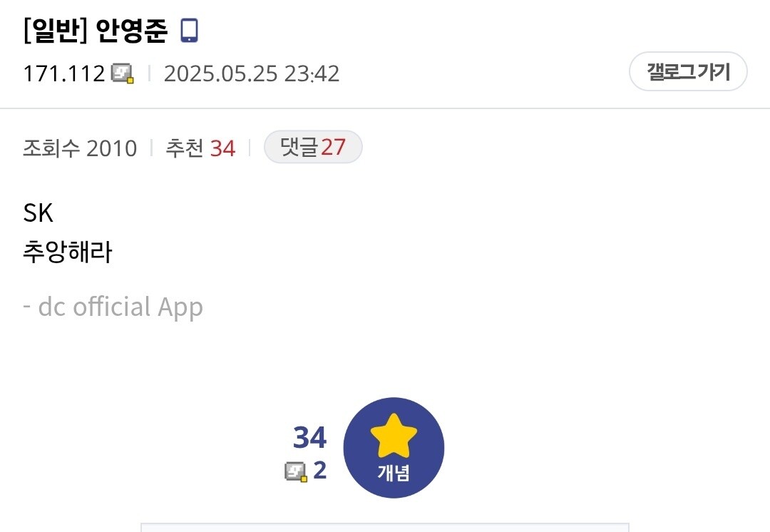This screenshot has width=770, height=532.
Task: Open the 갤로그가기 button
Action: click(688, 72)
